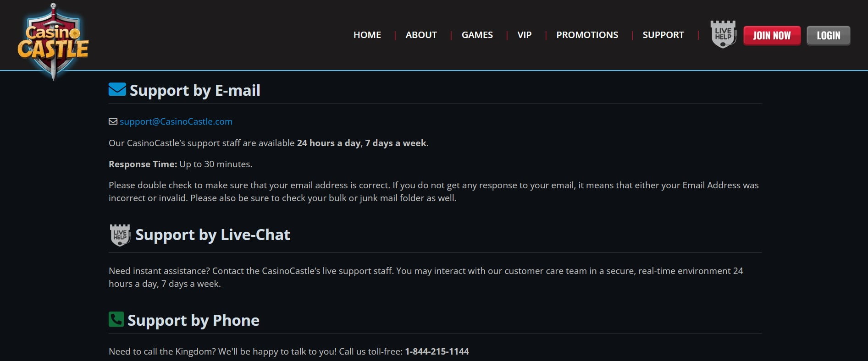Click the small mail icon before support address
This screenshot has height=361, width=868.
[113, 121]
